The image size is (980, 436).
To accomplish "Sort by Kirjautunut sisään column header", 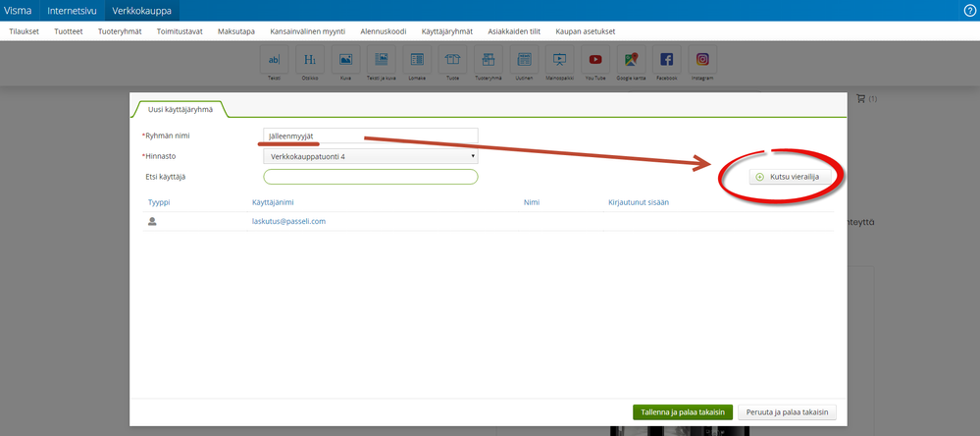I will click(x=640, y=202).
